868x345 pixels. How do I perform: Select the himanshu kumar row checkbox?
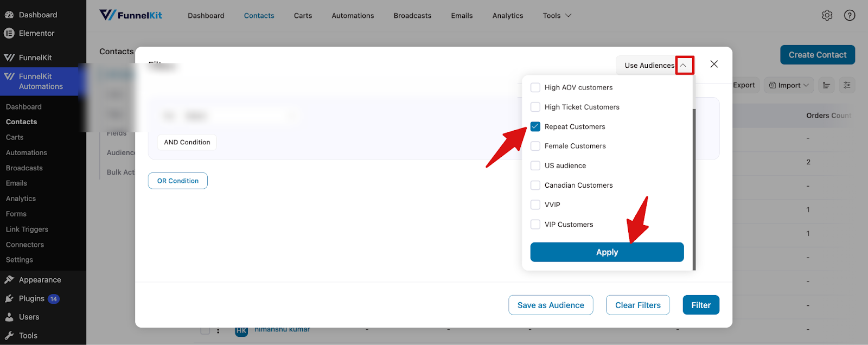205,330
